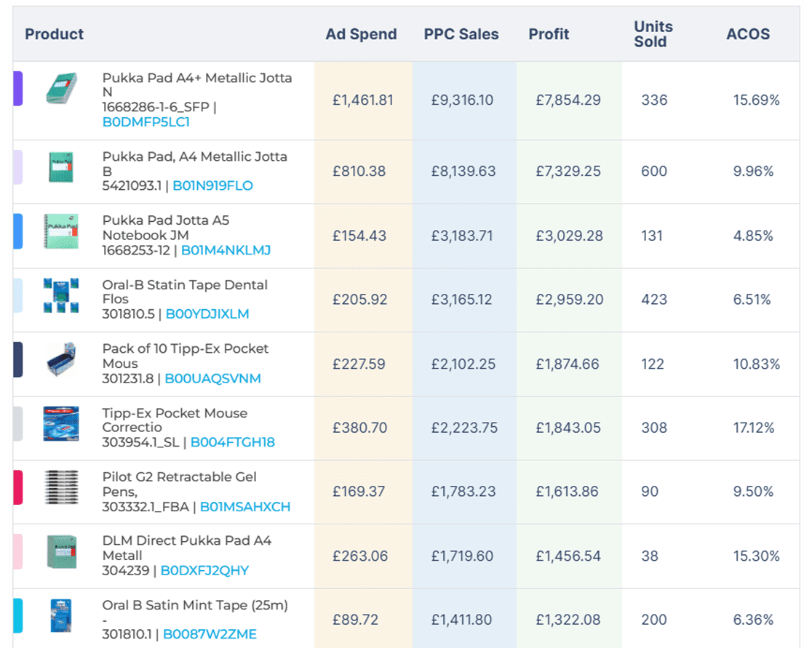Image resolution: width=812 pixels, height=648 pixels.
Task: Click ACOS value 4.85%
Action: (x=753, y=236)
